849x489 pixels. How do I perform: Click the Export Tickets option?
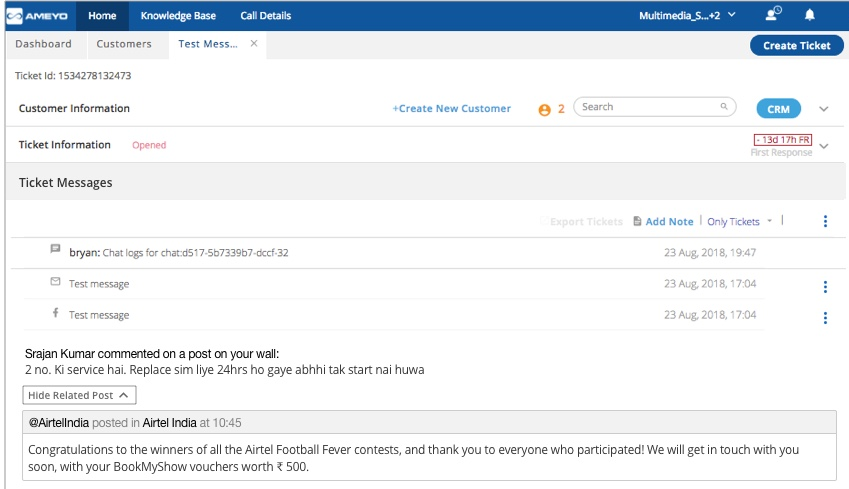(586, 221)
